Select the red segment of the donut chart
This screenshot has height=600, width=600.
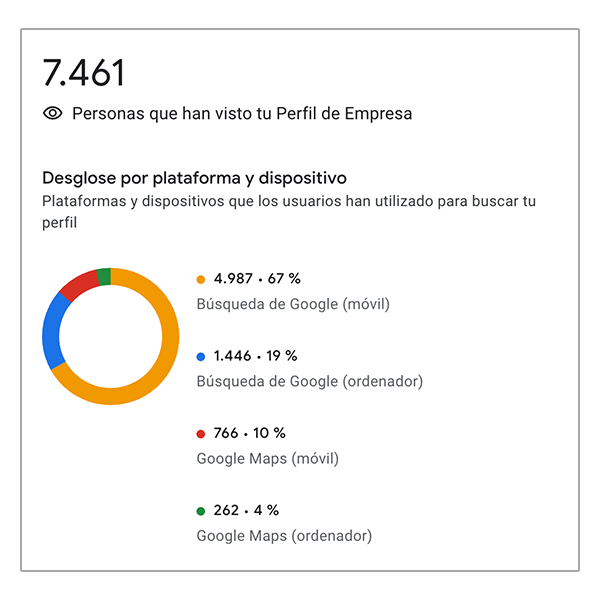77,284
